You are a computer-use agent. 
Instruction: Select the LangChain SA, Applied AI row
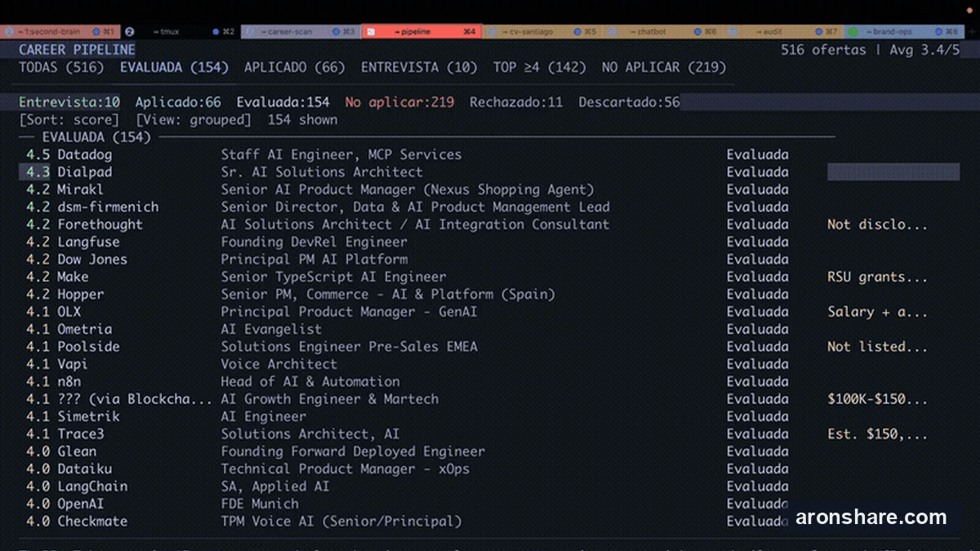[490, 487]
